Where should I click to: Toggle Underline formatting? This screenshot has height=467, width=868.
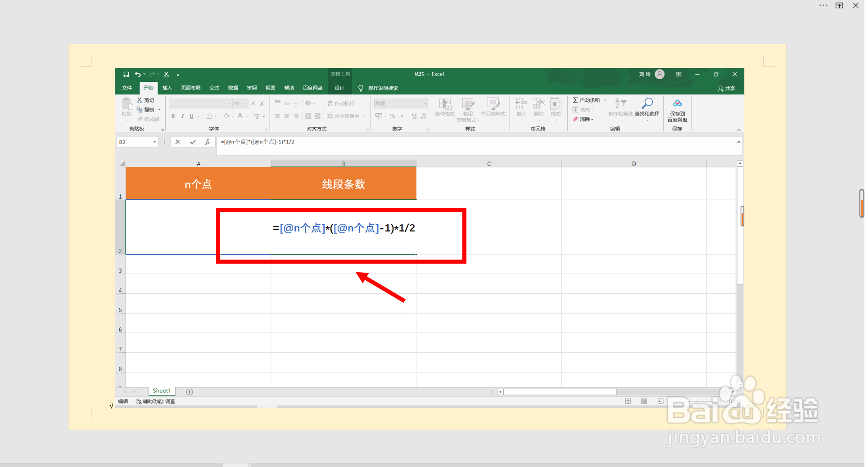(191, 116)
